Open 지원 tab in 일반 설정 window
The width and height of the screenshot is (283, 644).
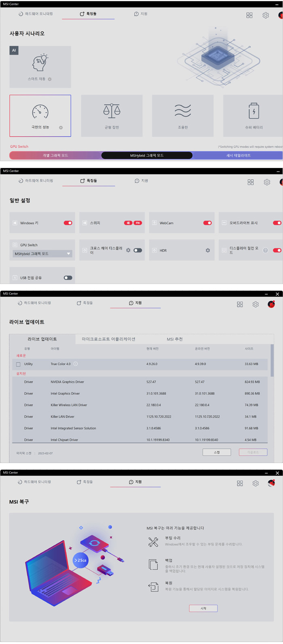coord(141,181)
